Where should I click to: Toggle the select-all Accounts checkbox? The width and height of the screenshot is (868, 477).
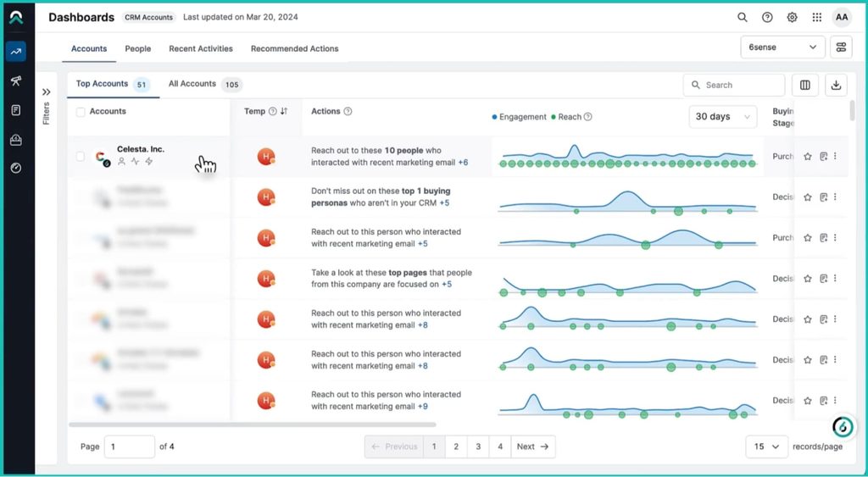pos(81,112)
